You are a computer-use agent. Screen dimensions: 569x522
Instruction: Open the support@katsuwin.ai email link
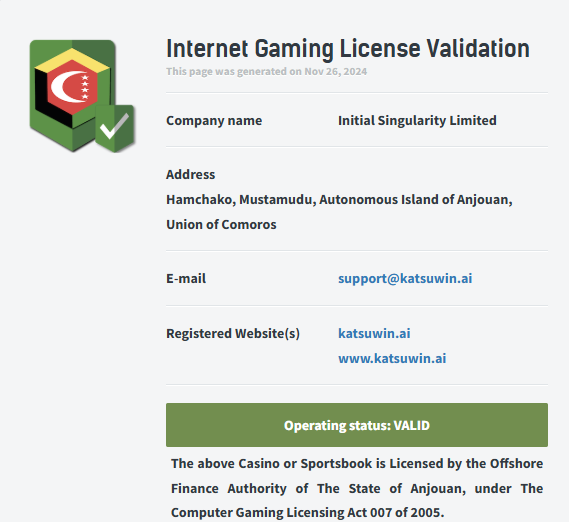tap(405, 278)
